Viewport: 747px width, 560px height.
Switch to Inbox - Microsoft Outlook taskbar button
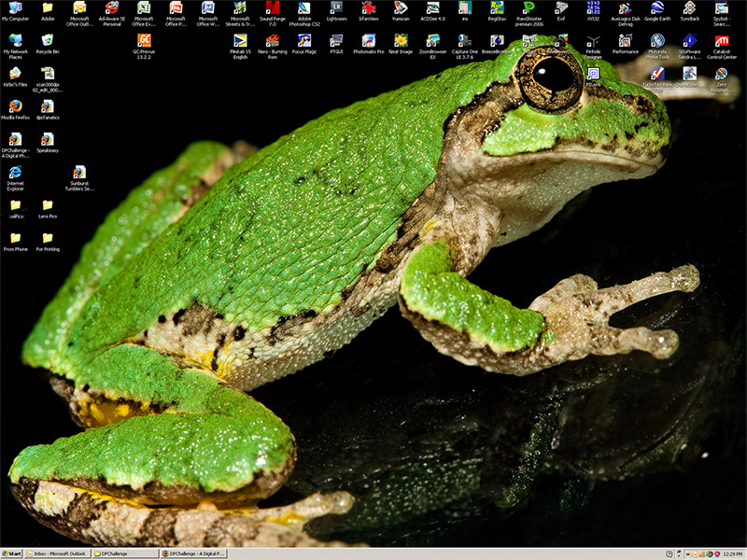[x=57, y=553]
